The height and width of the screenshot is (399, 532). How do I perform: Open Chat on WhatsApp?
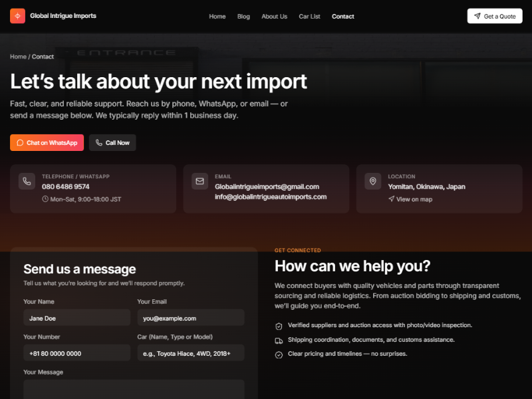[47, 142]
